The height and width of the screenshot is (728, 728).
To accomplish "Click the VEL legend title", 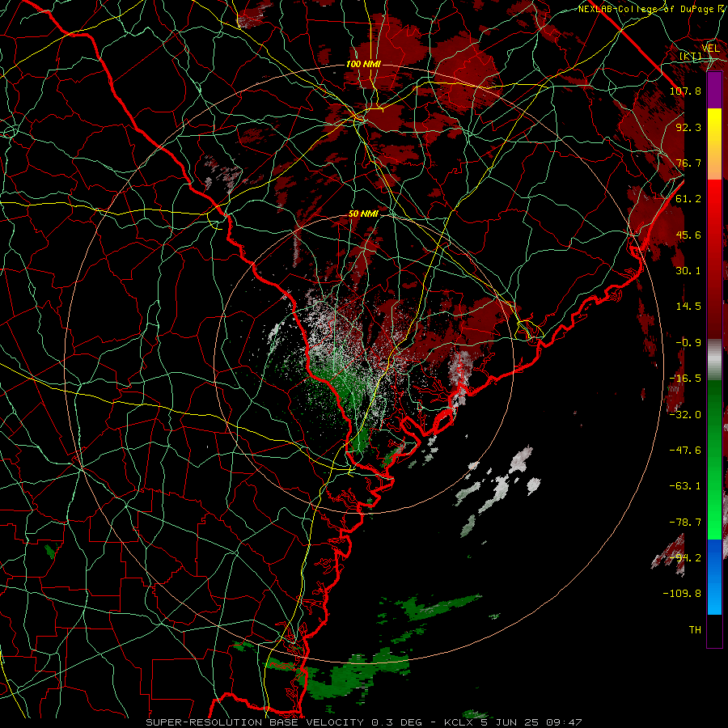I will (x=710, y=49).
